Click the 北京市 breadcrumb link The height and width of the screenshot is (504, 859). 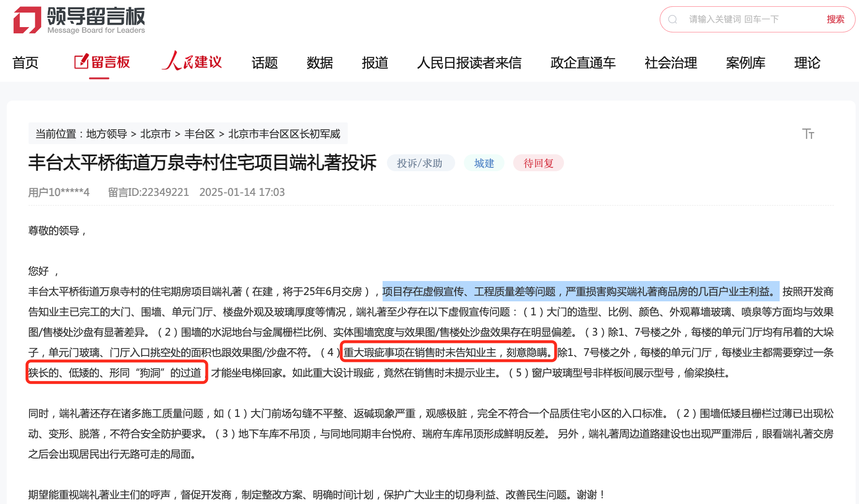[x=156, y=134]
